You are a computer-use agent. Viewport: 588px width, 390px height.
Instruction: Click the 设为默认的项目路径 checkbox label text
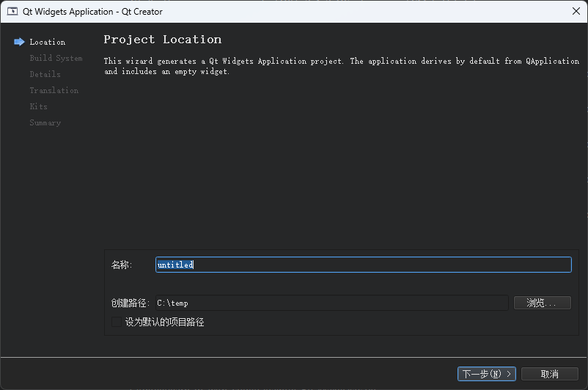tap(164, 322)
